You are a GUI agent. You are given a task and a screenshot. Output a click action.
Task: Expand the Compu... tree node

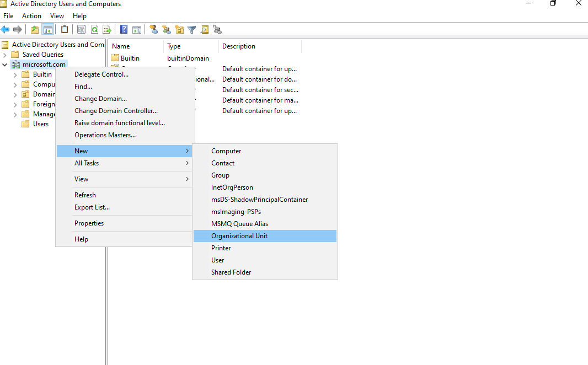(x=15, y=85)
